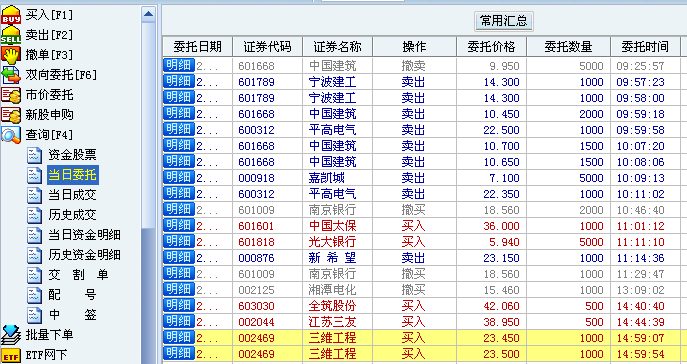Viewport: 687px width, 364px height.
Task: Click the document icon beside 配号
Action: coord(34,295)
